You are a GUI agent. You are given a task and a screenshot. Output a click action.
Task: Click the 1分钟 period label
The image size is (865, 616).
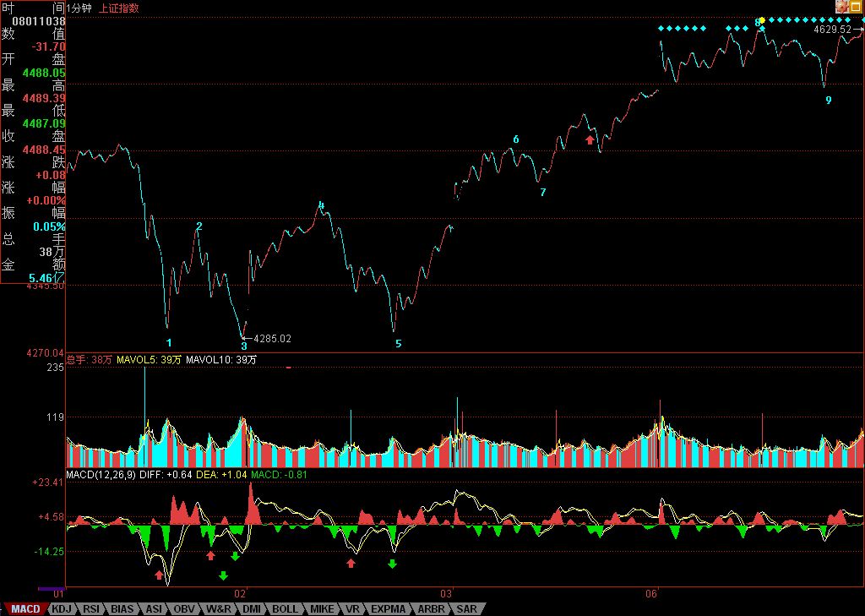(79, 8)
